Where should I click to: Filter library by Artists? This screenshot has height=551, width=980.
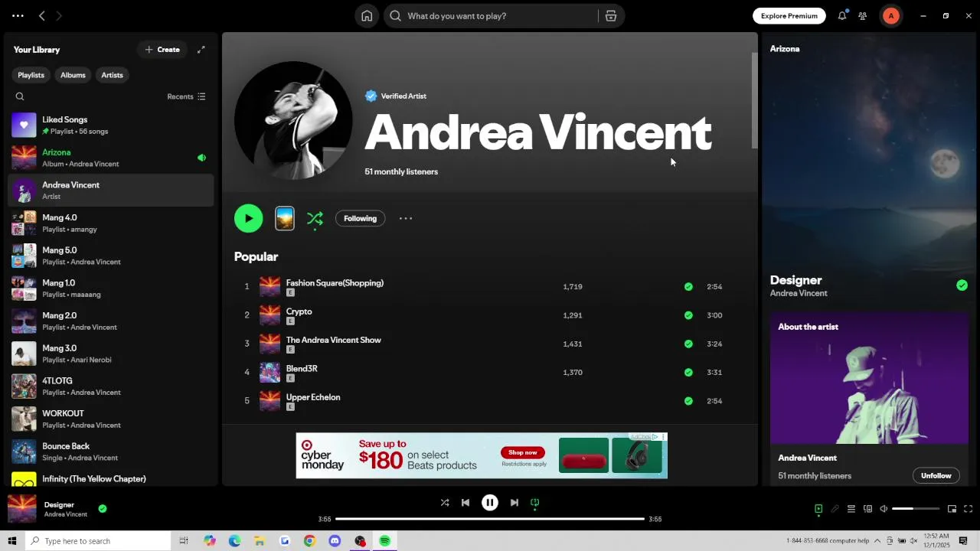pyautogui.click(x=112, y=75)
